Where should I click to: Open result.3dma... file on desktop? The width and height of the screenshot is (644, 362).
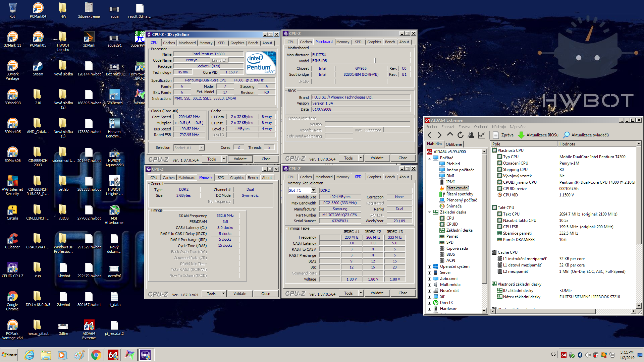click(x=140, y=10)
